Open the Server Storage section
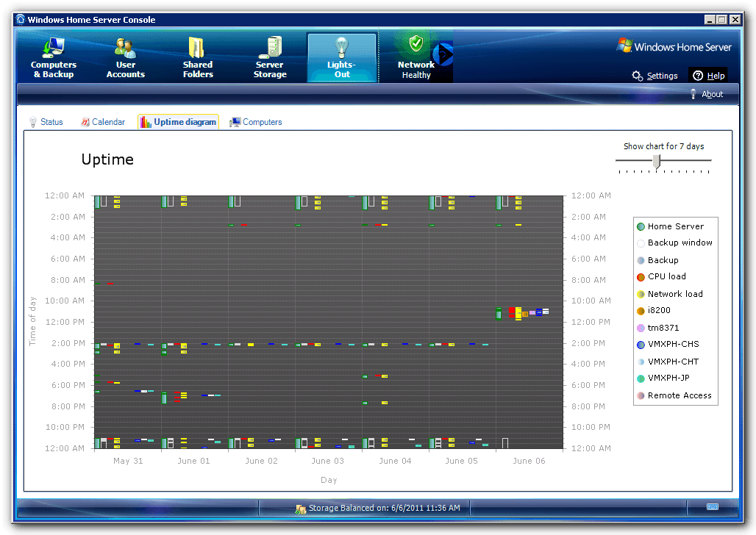The image size is (756, 535). pos(270,57)
